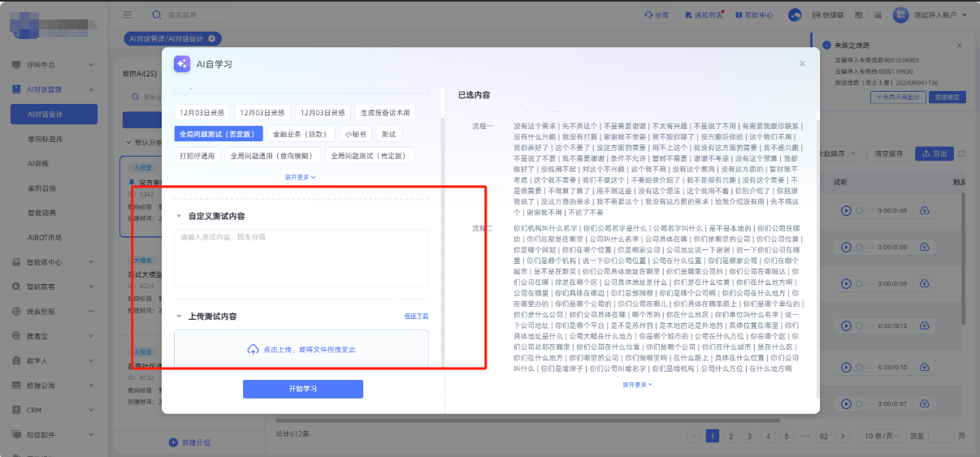Close the AI自学习 dialog

tap(802, 63)
